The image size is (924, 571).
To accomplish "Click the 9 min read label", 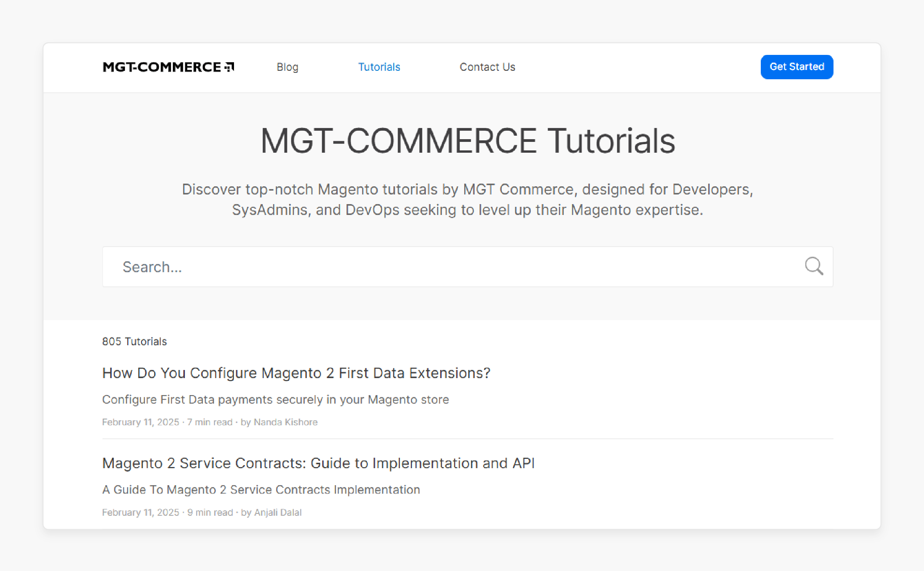I will [210, 512].
